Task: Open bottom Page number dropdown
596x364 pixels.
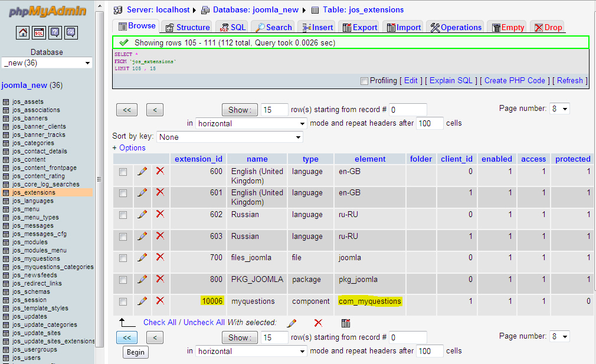Action: click(x=559, y=336)
